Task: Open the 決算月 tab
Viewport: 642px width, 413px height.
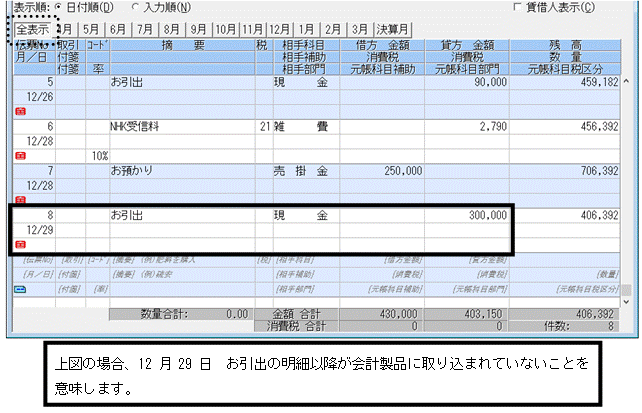Action: click(392, 29)
